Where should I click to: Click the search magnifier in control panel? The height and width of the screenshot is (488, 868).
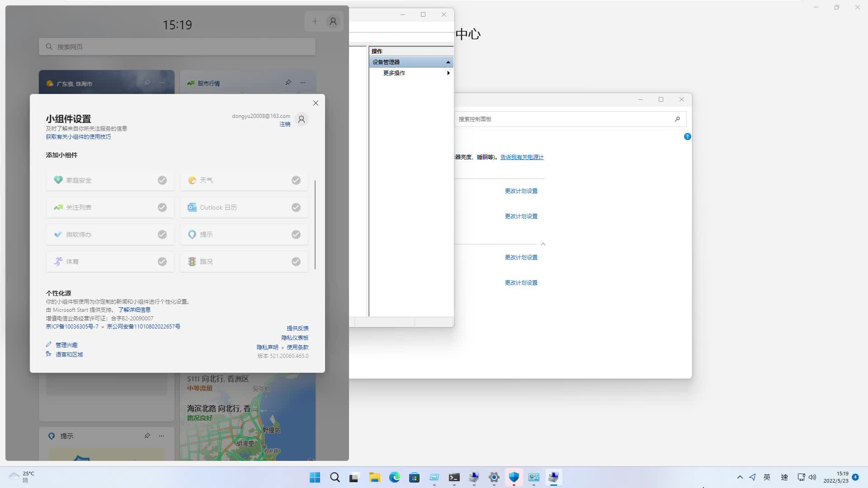click(x=677, y=119)
